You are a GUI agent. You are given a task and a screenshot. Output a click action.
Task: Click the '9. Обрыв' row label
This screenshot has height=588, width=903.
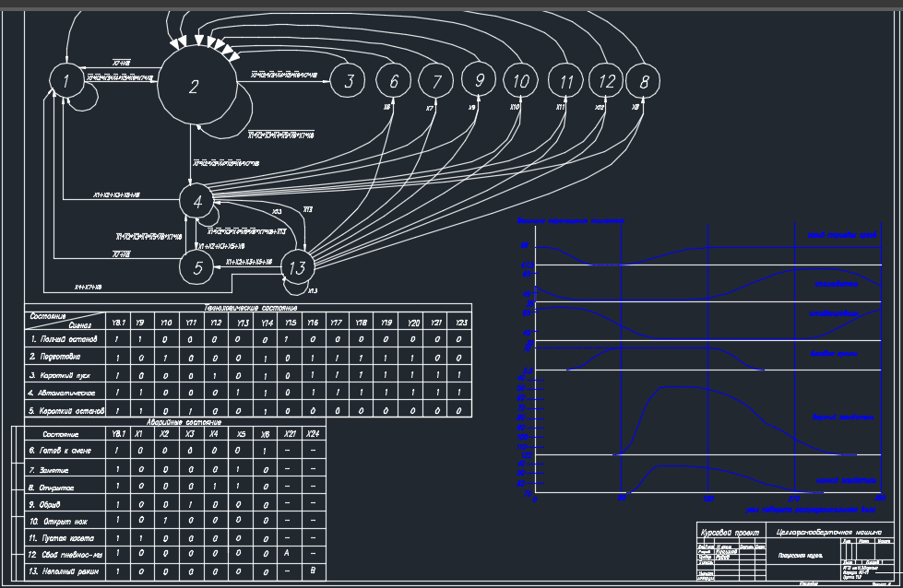[44, 503]
